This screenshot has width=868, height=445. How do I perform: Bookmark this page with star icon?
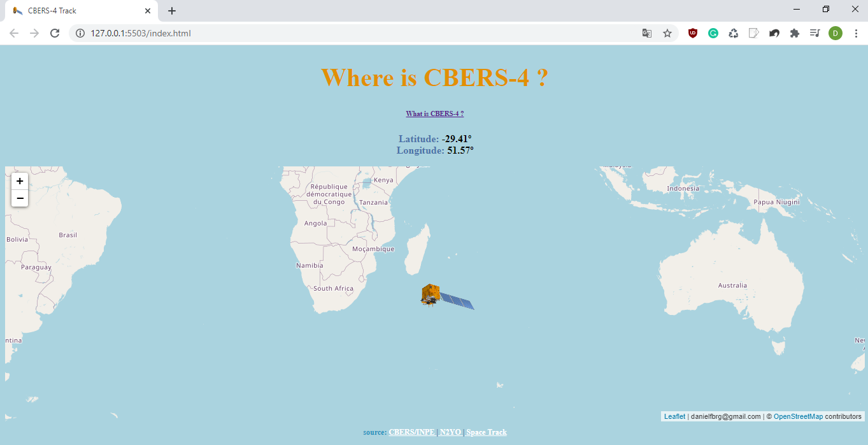(x=667, y=33)
